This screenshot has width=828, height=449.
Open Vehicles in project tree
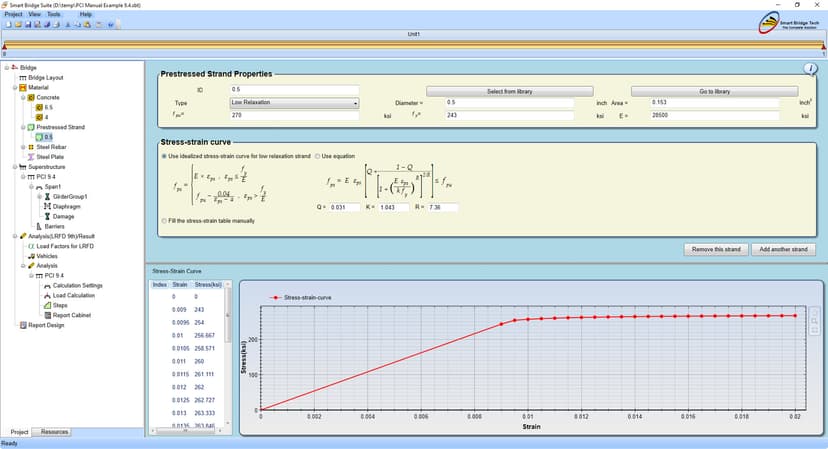click(x=47, y=256)
